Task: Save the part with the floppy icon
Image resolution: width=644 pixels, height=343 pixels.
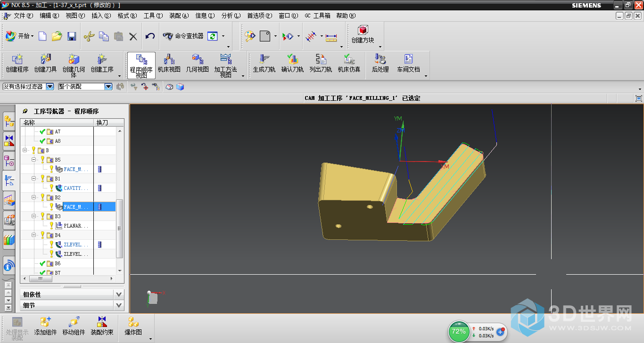Action: (72, 36)
